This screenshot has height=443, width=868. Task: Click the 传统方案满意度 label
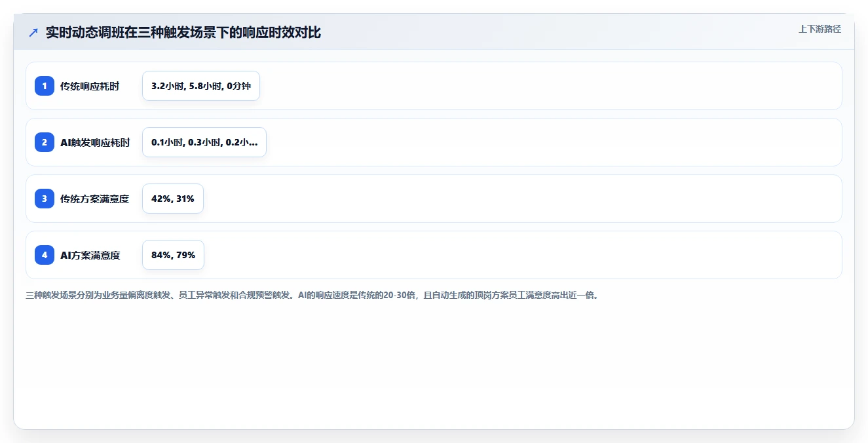click(95, 199)
